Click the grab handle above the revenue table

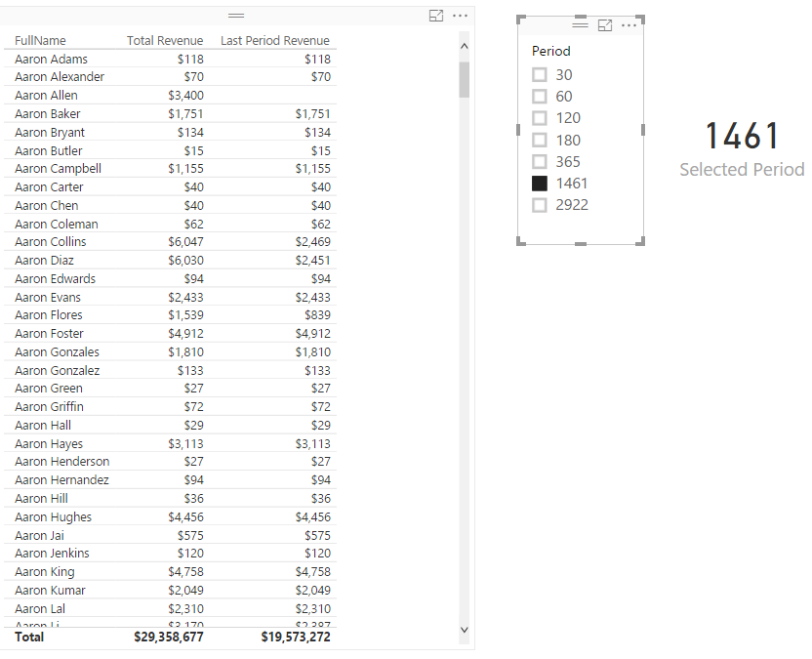(x=235, y=16)
